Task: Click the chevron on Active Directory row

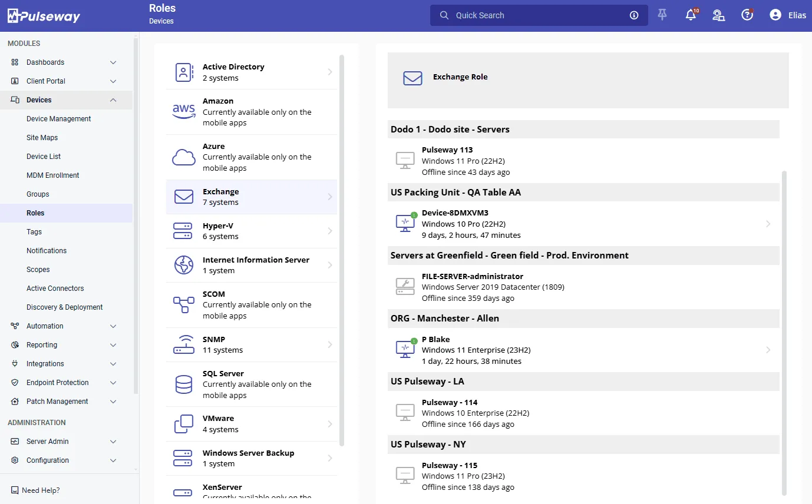Action: coord(330,72)
